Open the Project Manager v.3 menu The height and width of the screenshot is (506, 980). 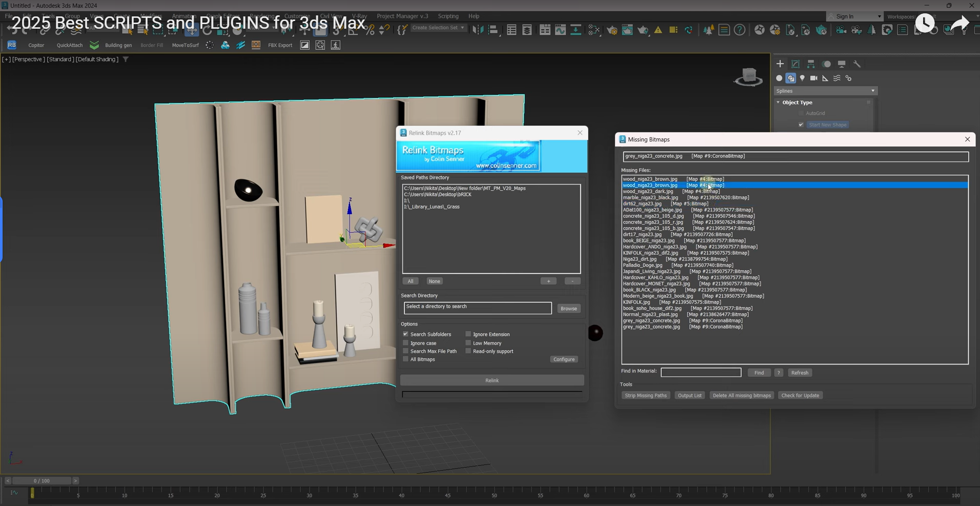coord(402,16)
